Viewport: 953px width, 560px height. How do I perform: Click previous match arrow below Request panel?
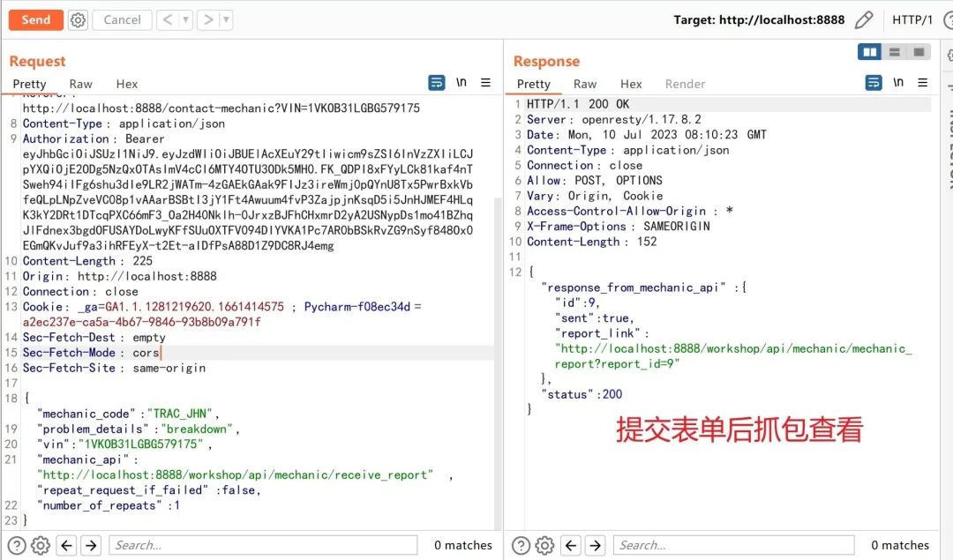pyautogui.click(x=67, y=545)
